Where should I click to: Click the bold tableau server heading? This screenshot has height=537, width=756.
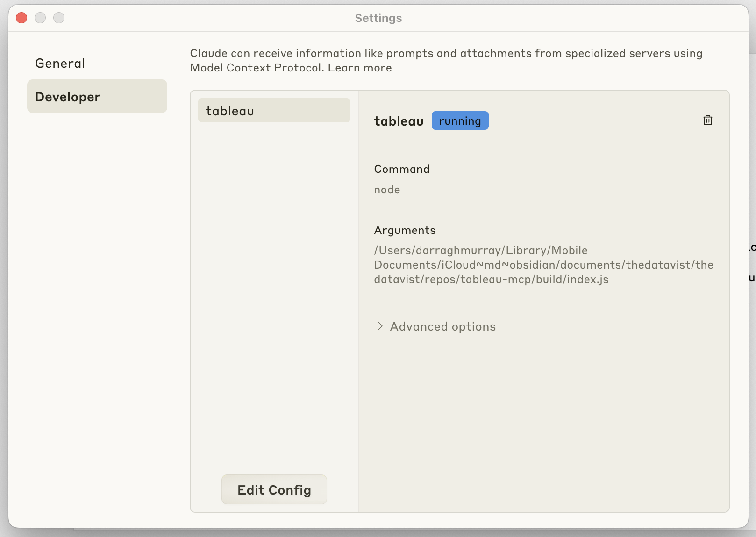pyautogui.click(x=399, y=121)
